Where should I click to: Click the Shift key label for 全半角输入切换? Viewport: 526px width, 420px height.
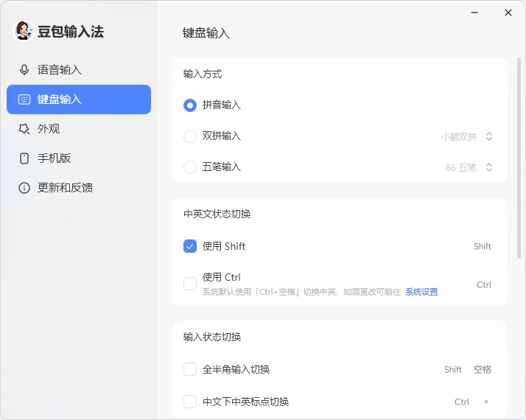point(453,370)
